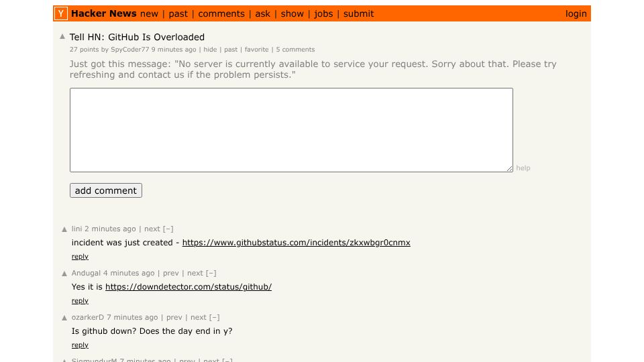Collapse lini's comment thread
Screen dimensions: 644x362
click(168, 229)
